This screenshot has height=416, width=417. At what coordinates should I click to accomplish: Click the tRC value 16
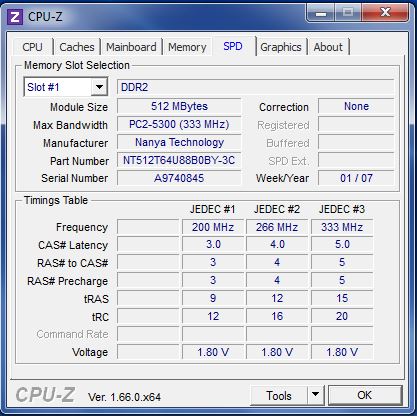click(277, 316)
